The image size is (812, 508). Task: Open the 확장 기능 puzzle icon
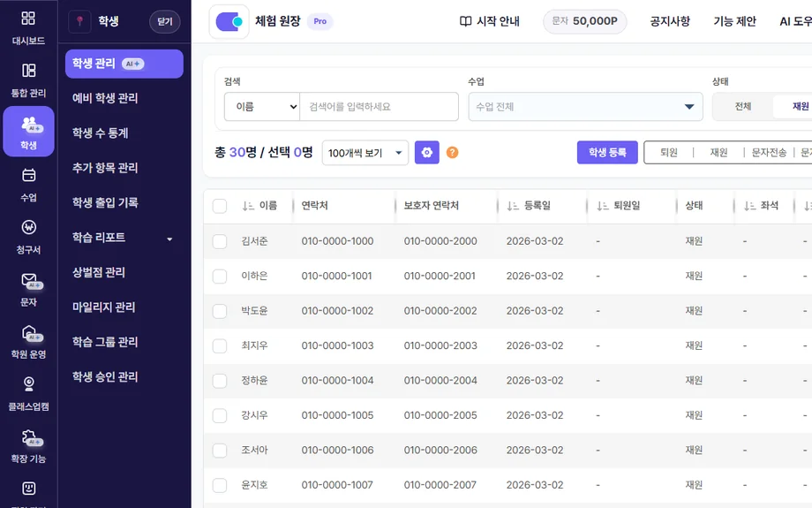pyautogui.click(x=29, y=437)
